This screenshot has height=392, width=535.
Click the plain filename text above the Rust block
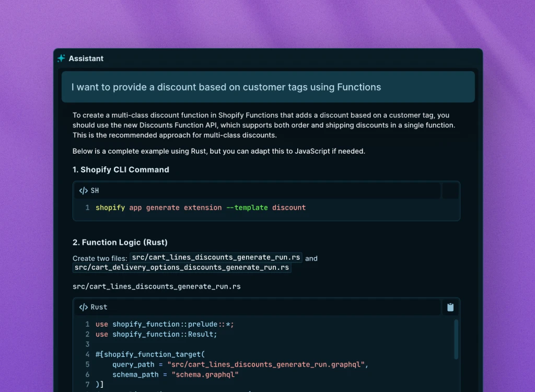click(x=156, y=286)
